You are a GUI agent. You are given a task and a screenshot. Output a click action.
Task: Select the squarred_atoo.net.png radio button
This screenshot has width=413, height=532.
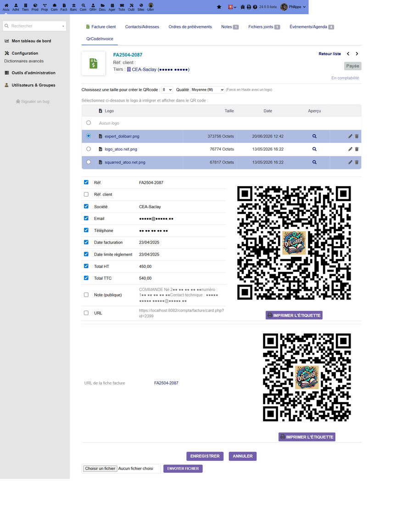[x=89, y=162]
